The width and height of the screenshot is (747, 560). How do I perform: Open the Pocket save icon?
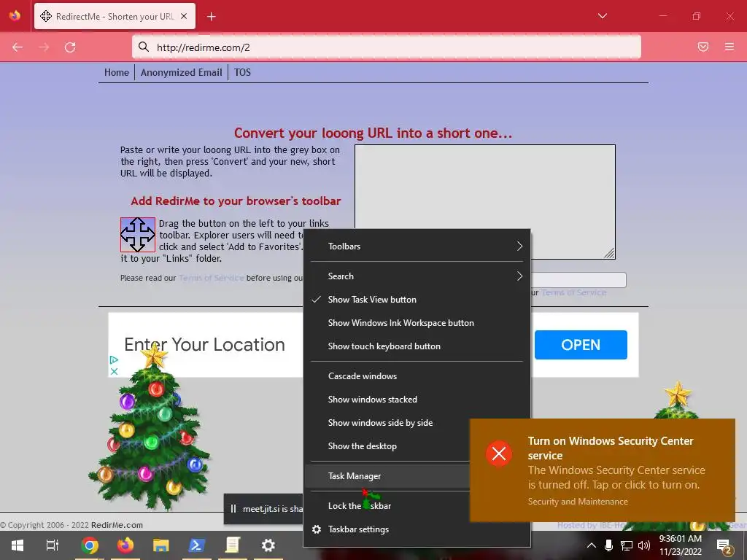tap(703, 47)
